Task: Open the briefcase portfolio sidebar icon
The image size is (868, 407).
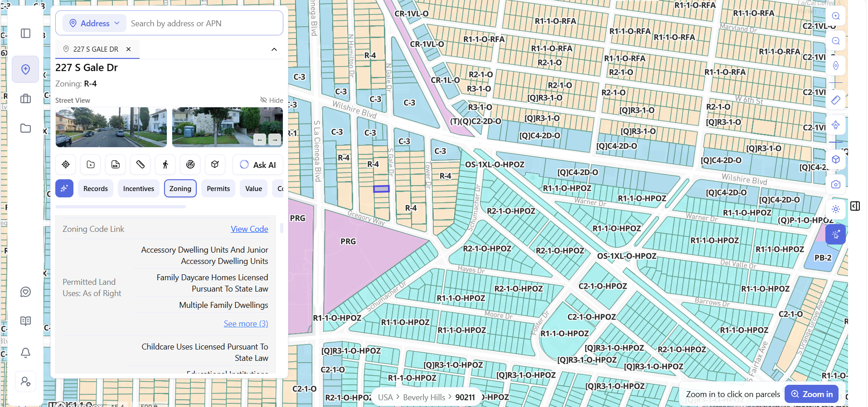Action: [x=25, y=99]
